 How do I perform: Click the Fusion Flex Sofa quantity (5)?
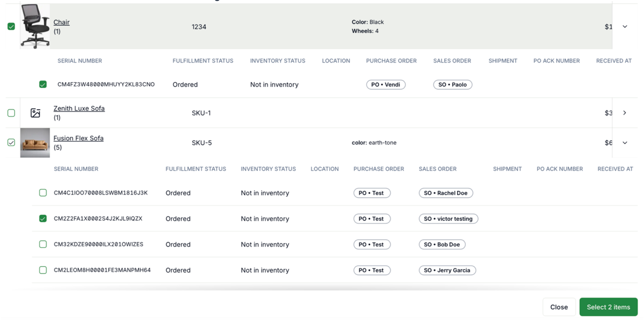coord(58,147)
